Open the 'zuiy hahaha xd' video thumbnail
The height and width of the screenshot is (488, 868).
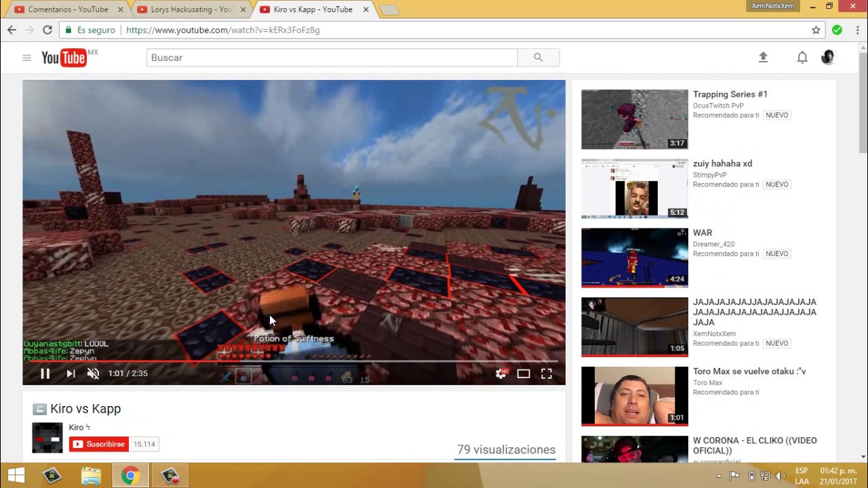pyautogui.click(x=635, y=188)
